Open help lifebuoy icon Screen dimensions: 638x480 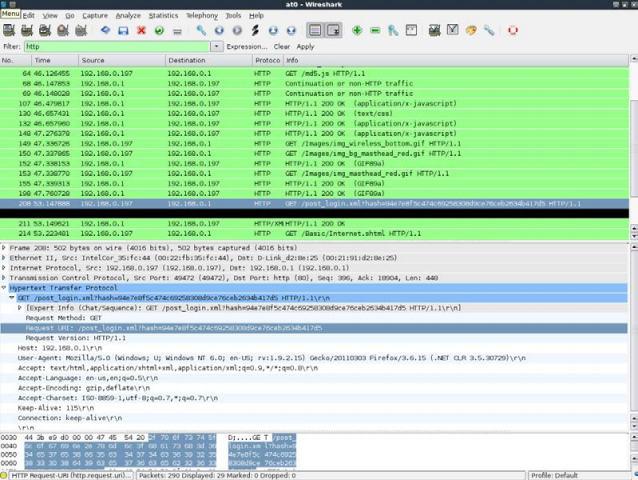coord(513,30)
